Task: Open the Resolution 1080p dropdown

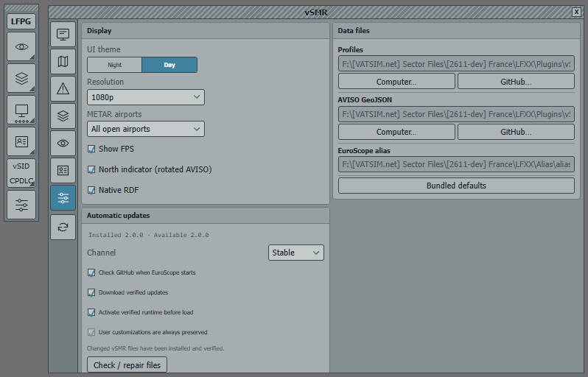Action: 146,97
